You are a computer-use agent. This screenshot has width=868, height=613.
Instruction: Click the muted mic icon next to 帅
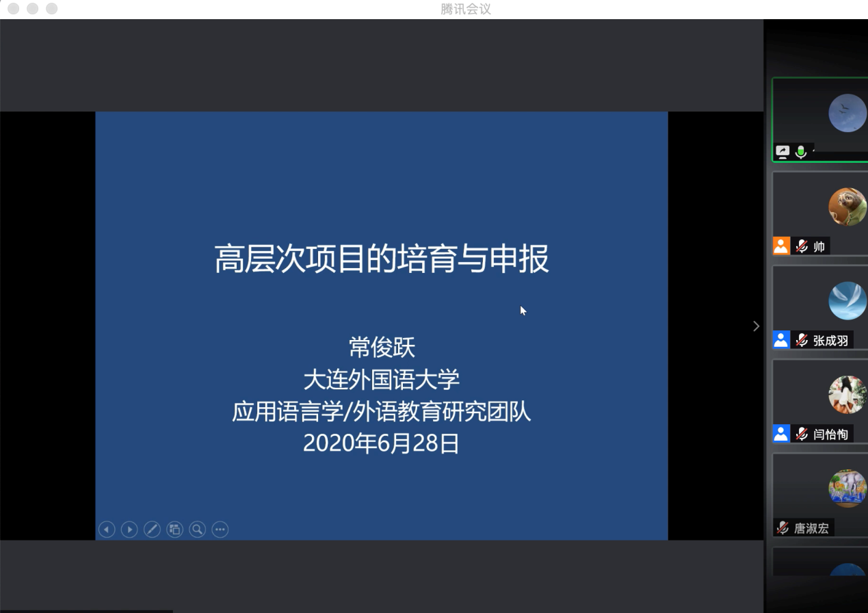pyautogui.click(x=802, y=246)
